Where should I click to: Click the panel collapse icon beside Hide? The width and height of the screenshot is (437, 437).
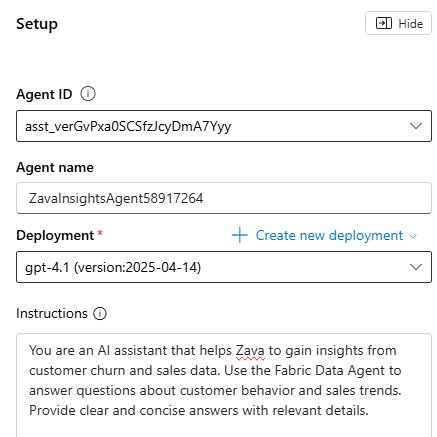point(384,23)
